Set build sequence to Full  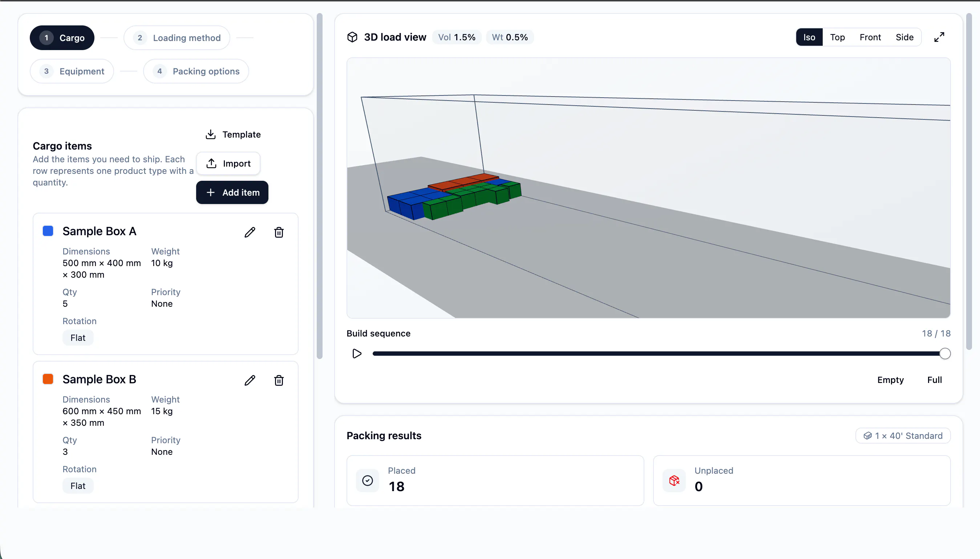coord(934,380)
